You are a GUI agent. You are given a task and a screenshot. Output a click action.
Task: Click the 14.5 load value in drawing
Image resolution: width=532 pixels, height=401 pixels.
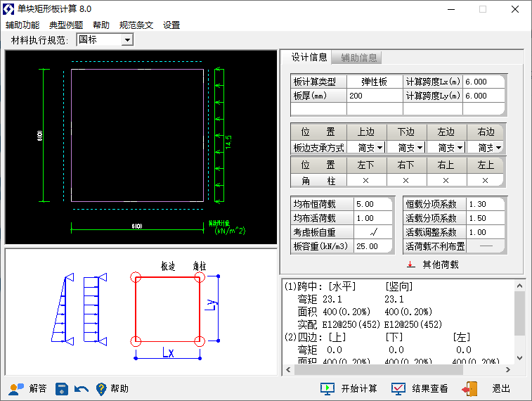tap(228, 142)
